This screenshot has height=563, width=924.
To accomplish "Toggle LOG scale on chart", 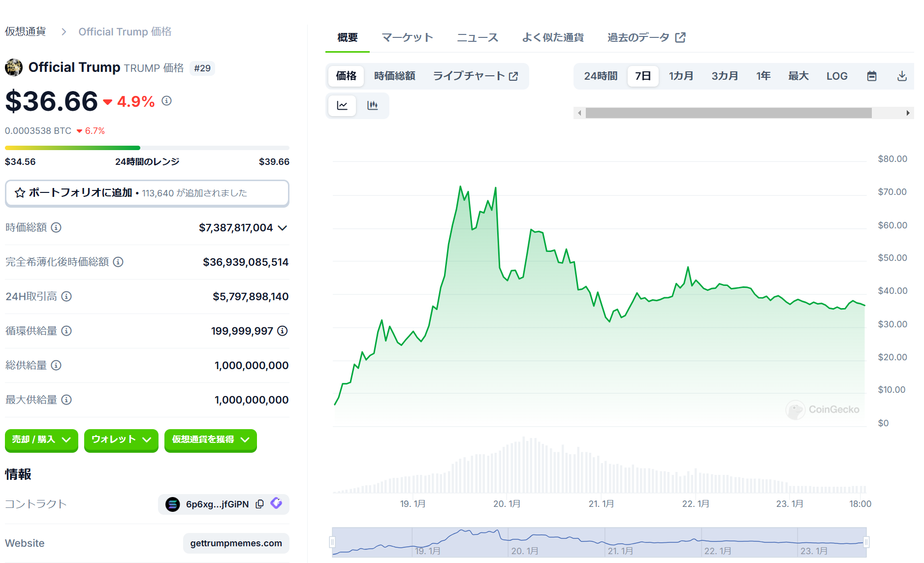I will 837,76.
